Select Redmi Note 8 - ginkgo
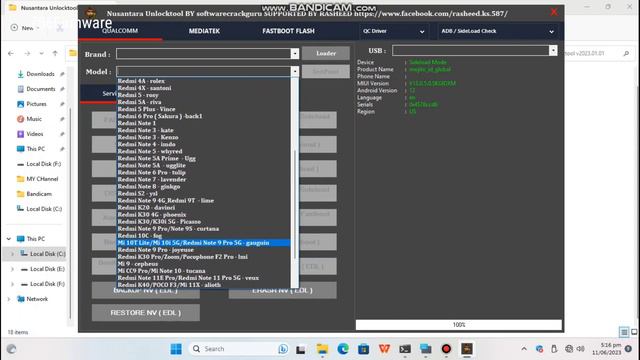The image size is (640, 360). [149, 187]
